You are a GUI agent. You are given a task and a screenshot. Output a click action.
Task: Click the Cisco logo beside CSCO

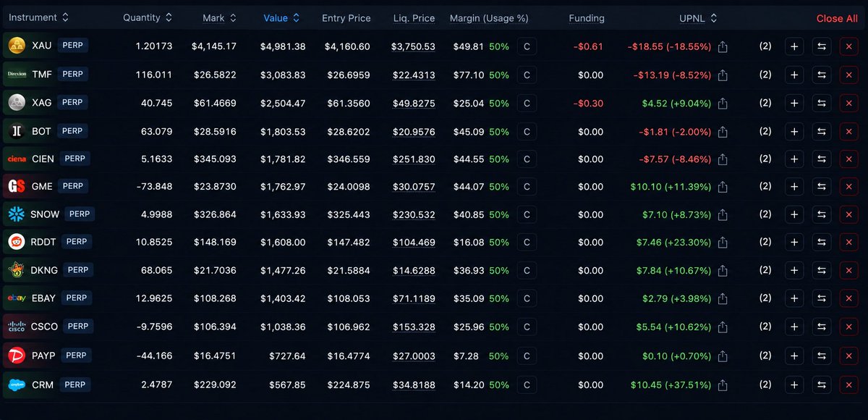click(17, 327)
